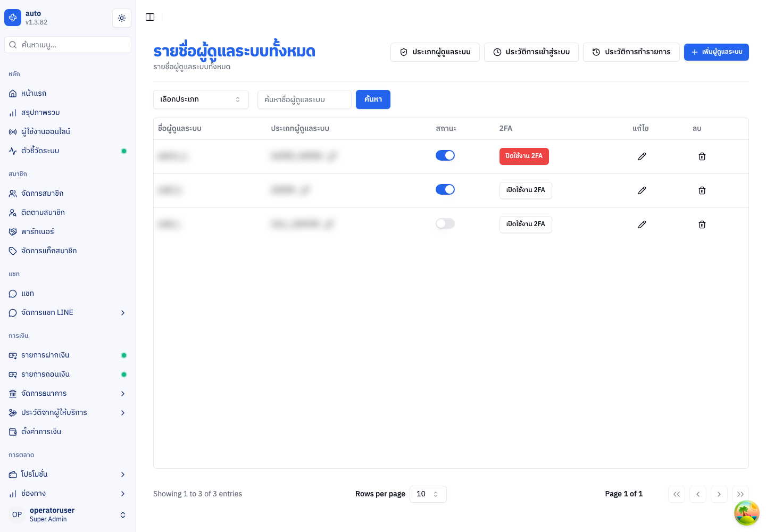Open ตัวชี้วัดระบบ system metrics page
Viewport: 766px width, 532px height.
[x=68, y=151]
